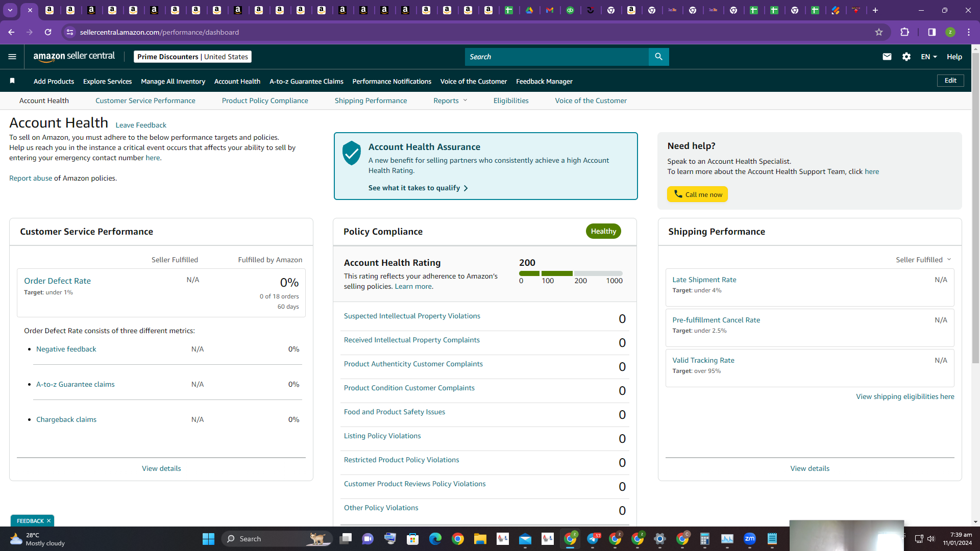The image size is (980, 551).
Task: Click View shipping eligibilities here
Action: pos(905,396)
